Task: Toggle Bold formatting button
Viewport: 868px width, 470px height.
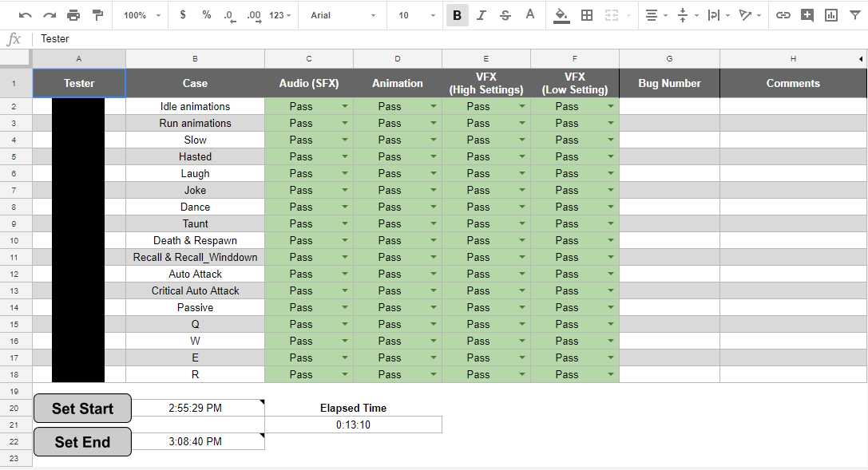Action: click(x=457, y=15)
